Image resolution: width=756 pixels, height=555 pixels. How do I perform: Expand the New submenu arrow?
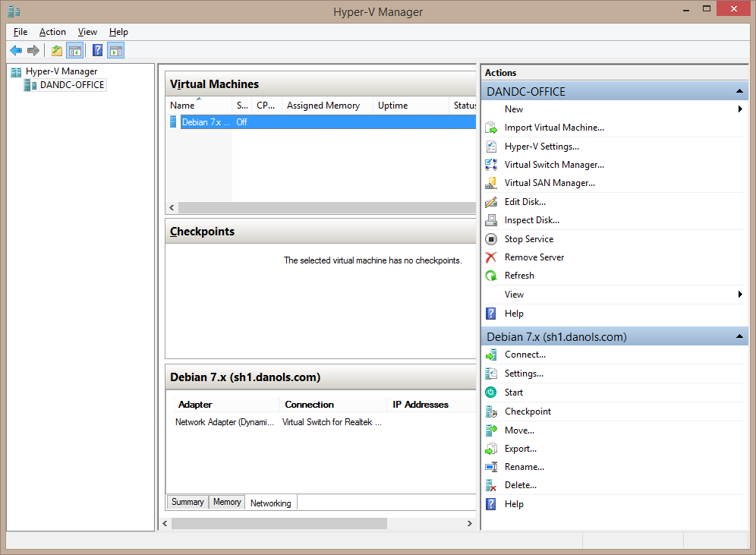tap(740, 109)
